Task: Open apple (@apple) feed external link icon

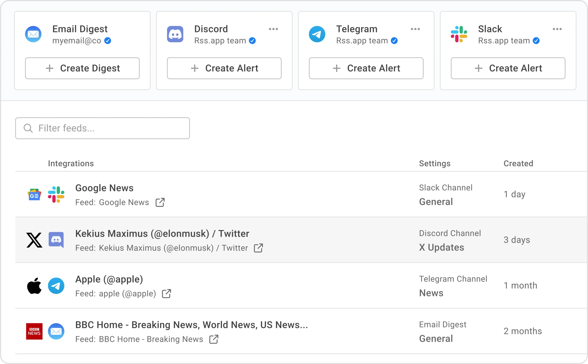Action: point(166,294)
